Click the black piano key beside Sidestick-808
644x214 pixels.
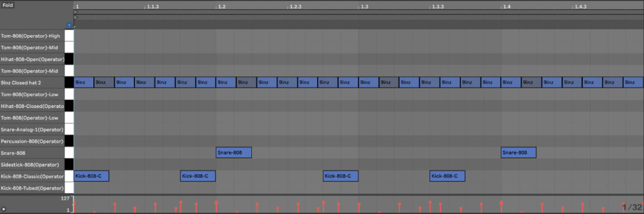point(69,165)
